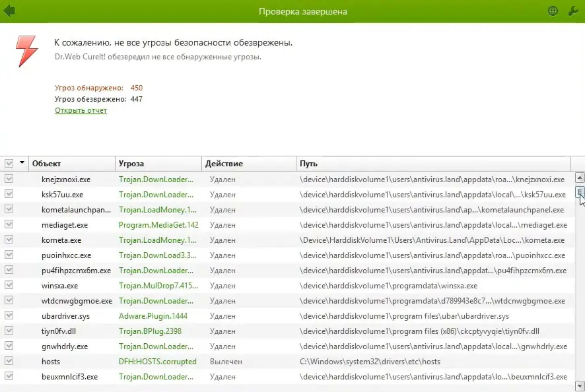Open the wrench settings icon
The height and width of the screenshot is (392, 585).
coord(573,11)
